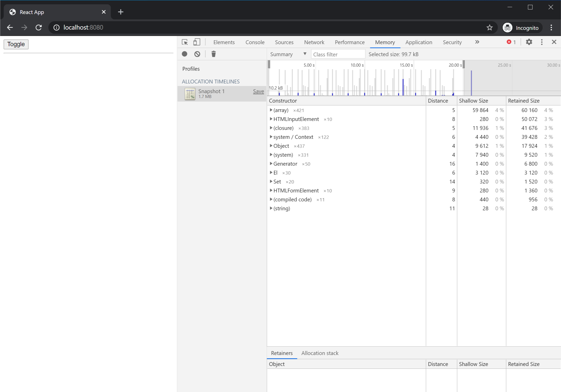This screenshot has width=561, height=392.
Task: Click the Toggle button on the page
Action: (16, 44)
